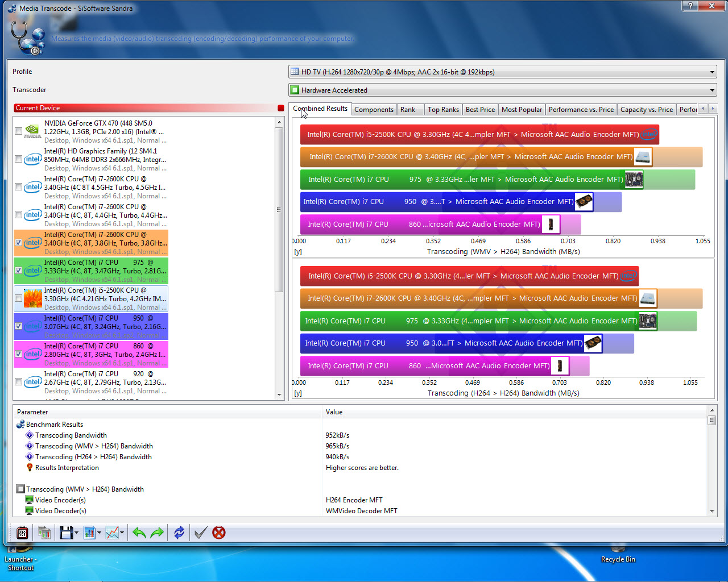
Task: Open dropdown arrow next to line graph icon
Action: point(122,533)
